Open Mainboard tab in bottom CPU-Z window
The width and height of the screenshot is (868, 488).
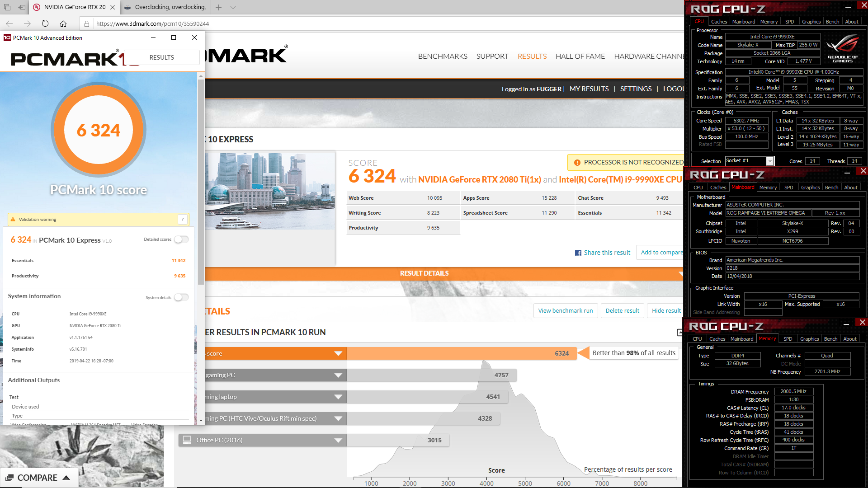point(742,339)
